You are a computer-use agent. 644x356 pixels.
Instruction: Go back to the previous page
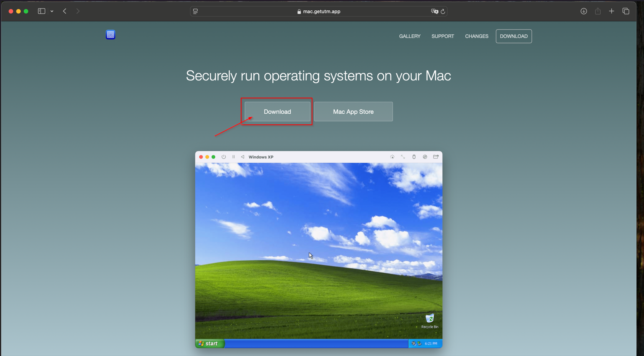pyautogui.click(x=65, y=11)
